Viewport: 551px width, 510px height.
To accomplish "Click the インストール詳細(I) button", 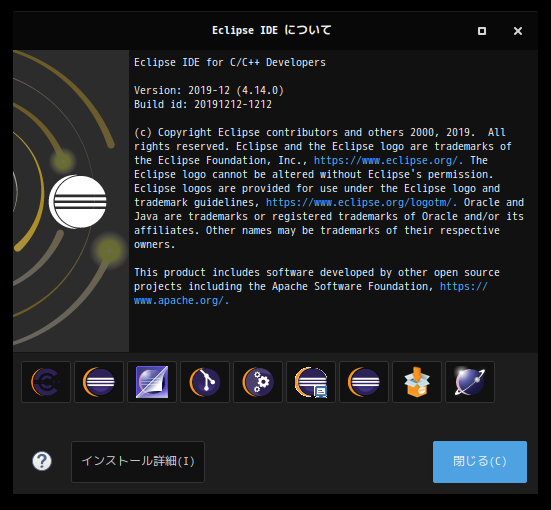I will [138, 461].
